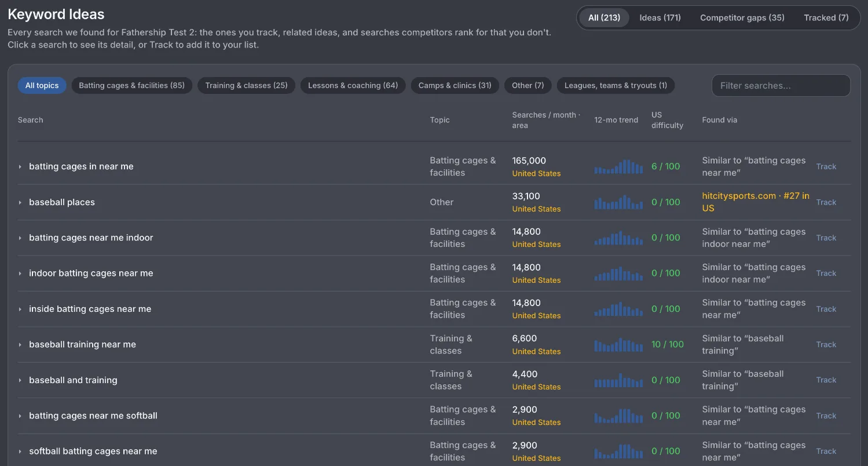Viewport: 868px width, 466px height.
Task: Open the Ideas (171) tab
Action: [x=660, y=17]
